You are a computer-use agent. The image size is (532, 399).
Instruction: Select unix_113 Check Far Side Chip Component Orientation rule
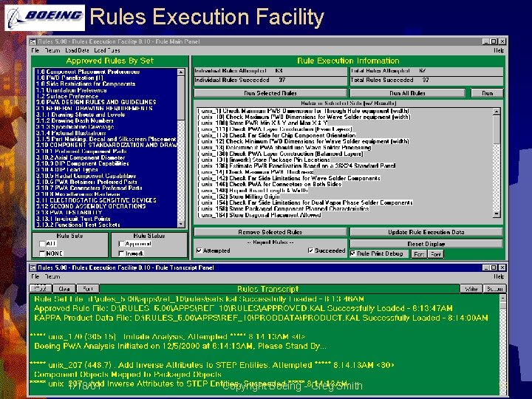coord(276,135)
